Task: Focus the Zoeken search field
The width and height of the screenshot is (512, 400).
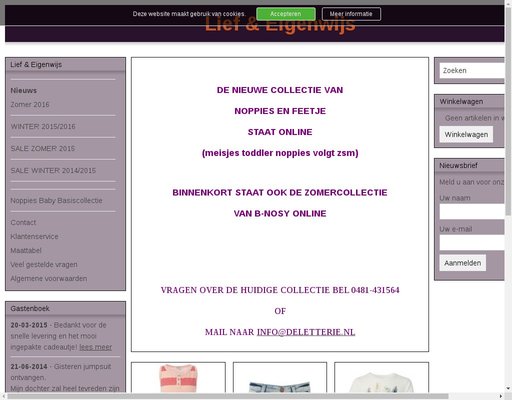Action: coord(472,71)
